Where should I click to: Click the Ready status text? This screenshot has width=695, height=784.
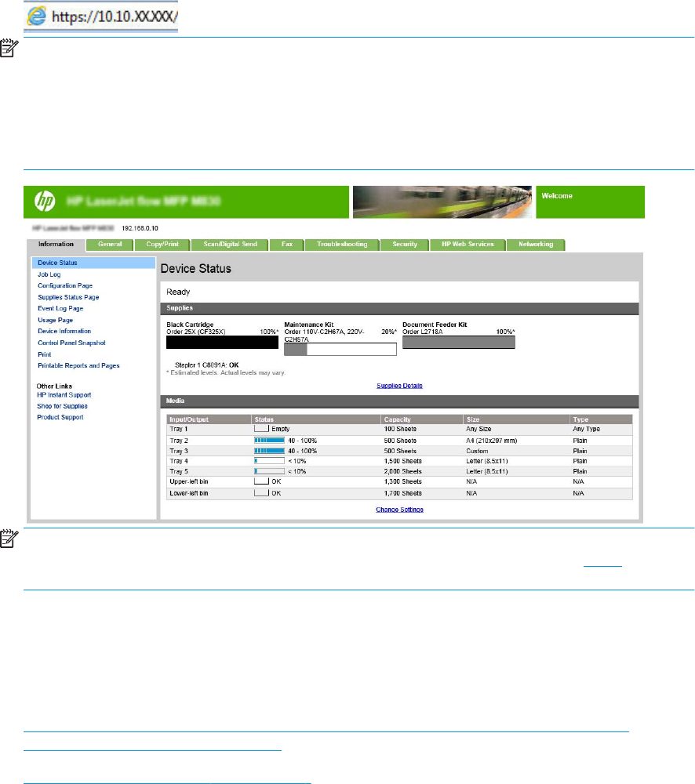point(178,292)
